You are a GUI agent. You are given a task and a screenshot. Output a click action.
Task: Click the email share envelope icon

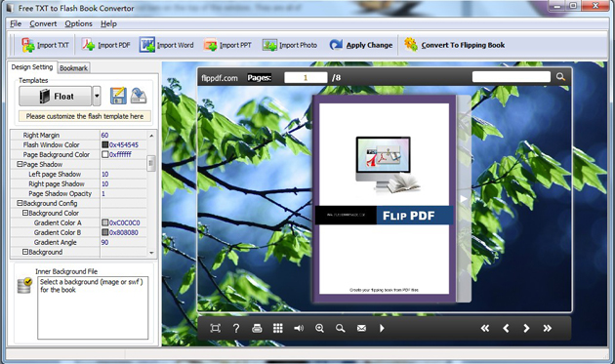[x=361, y=328]
